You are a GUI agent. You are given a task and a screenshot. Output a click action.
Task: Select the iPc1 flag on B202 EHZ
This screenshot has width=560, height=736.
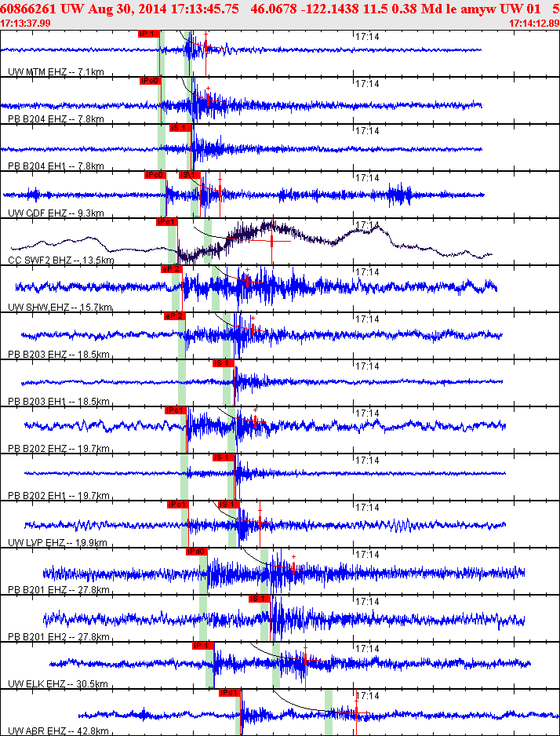[176, 410]
